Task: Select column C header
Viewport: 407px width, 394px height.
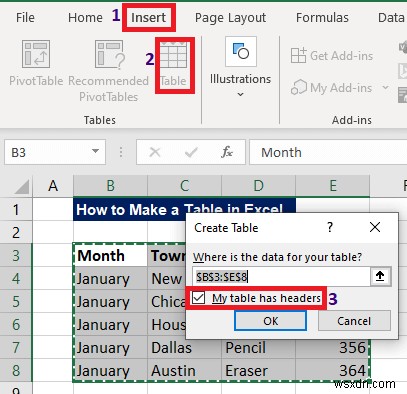Action: tap(184, 186)
